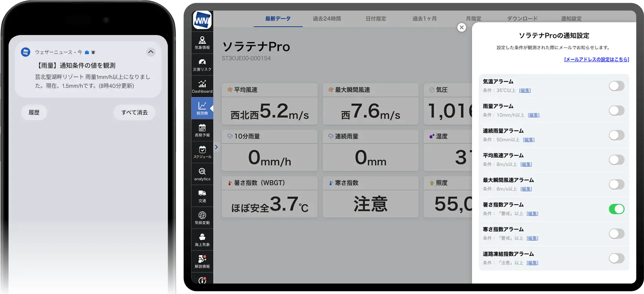Screen dimensions: 644x294
Task: Click the 連続雨量 rain cloud icon
Action: pyautogui.click(x=331, y=136)
